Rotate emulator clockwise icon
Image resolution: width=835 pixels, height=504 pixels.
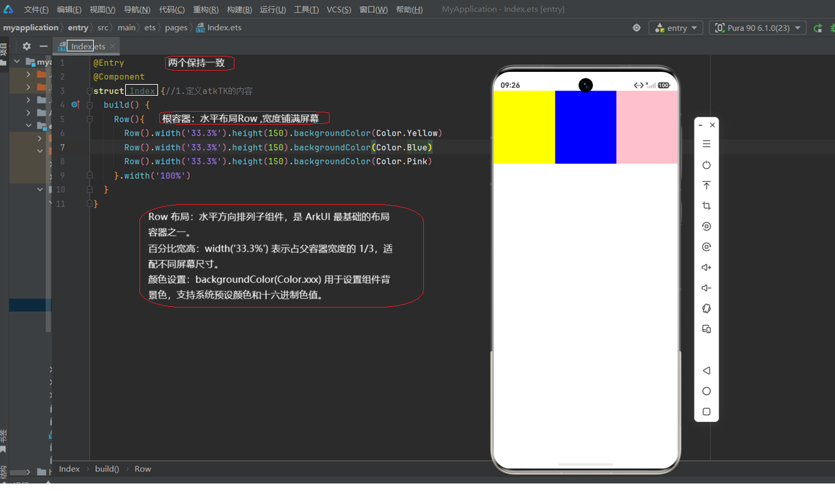[x=707, y=247]
